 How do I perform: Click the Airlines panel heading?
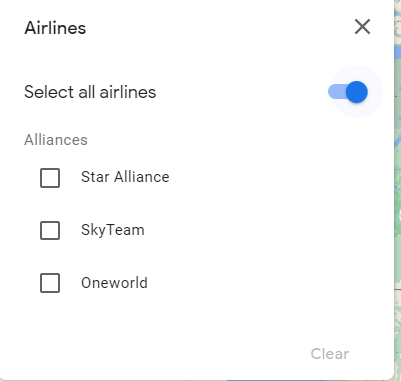[55, 28]
